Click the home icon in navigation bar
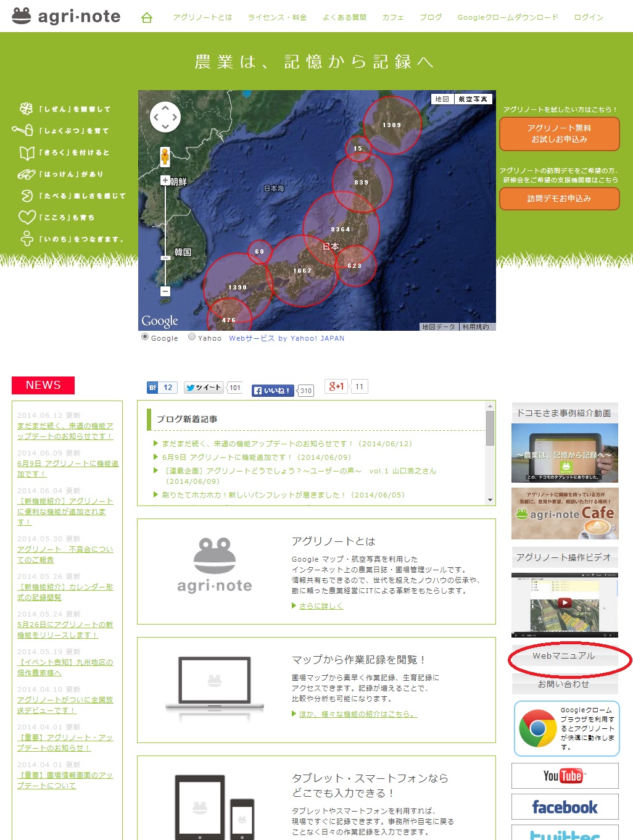The height and width of the screenshot is (840, 633). click(147, 18)
